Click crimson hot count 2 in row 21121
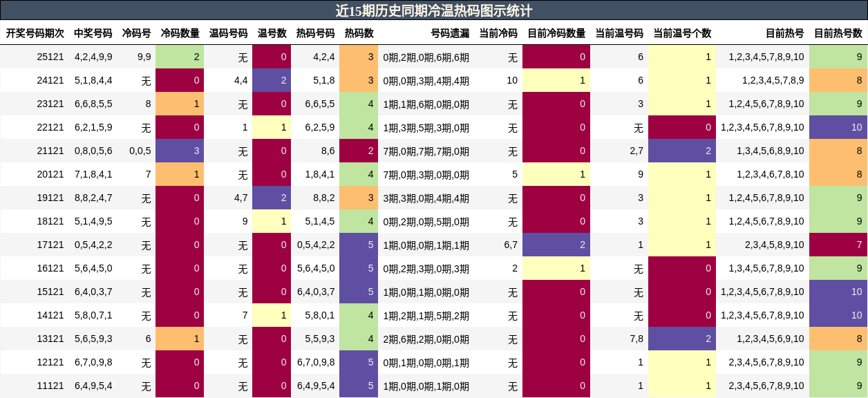 (x=359, y=151)
